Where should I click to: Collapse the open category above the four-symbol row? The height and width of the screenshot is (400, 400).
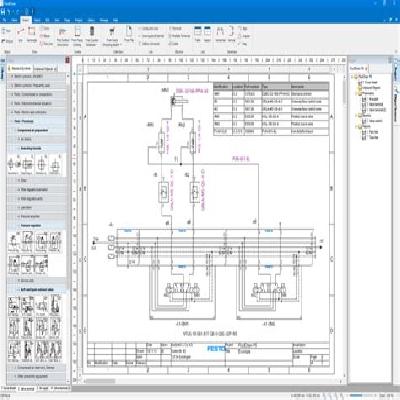pyautogui.click(x=36, y=148)
